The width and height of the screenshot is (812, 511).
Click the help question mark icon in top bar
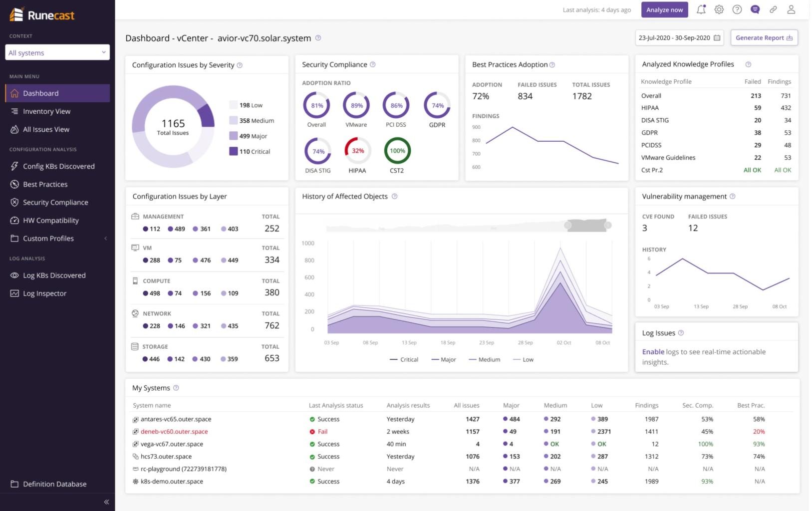(737, 9)
